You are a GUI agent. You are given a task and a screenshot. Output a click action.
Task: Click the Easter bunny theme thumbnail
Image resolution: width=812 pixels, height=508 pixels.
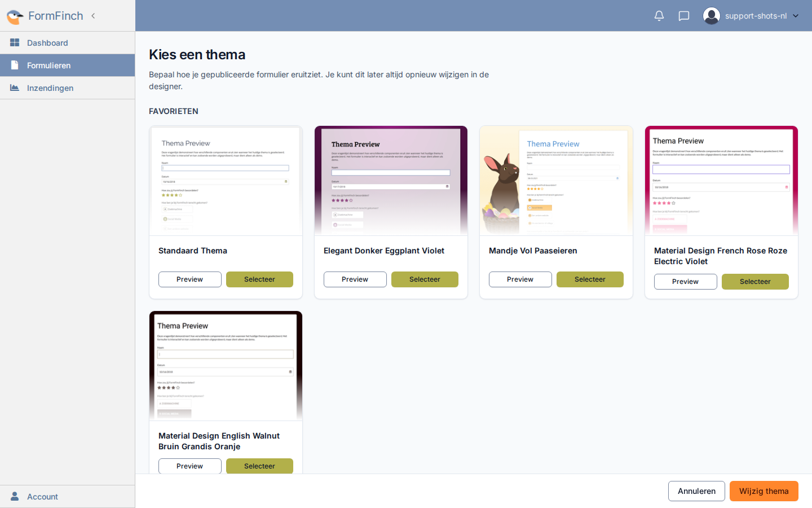tap(556, 181)
